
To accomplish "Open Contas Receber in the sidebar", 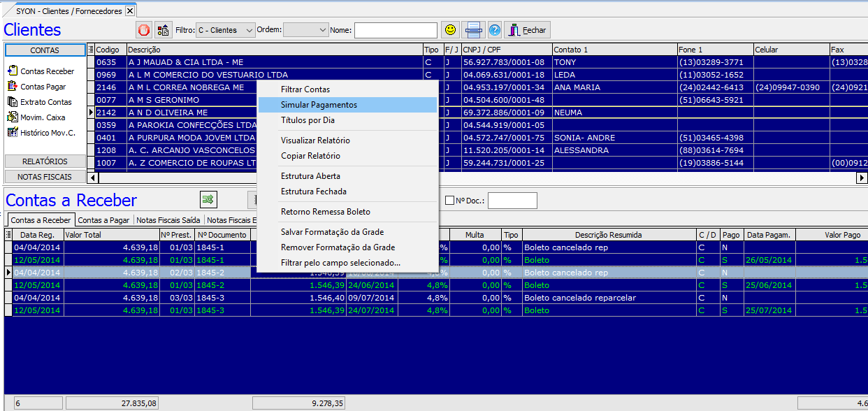I will (x=46, y=71).
